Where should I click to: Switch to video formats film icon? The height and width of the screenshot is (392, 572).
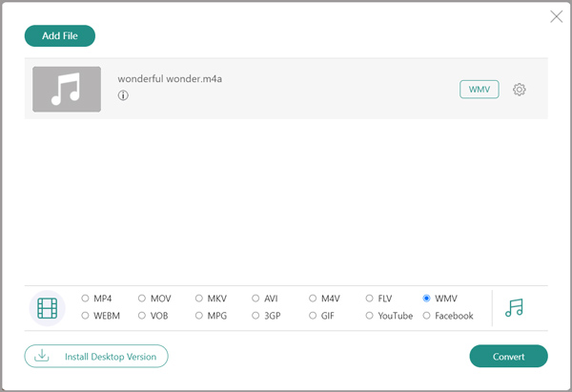[48, 307]
